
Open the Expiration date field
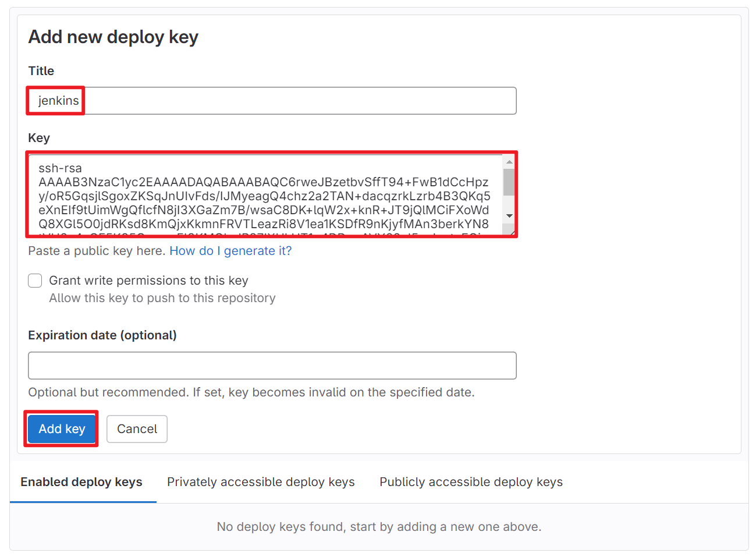272,366
